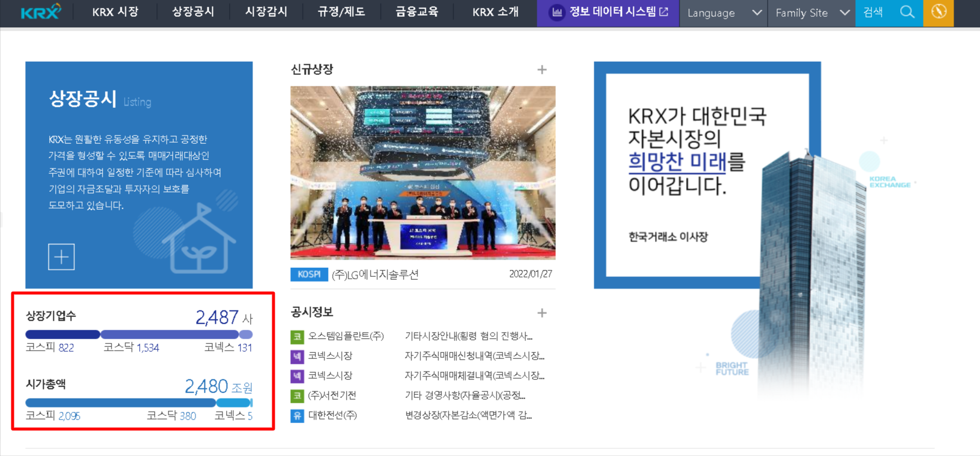Open the listing ceremony photo
This screenshot has height=456, width=980.
[x=423, y=173]
